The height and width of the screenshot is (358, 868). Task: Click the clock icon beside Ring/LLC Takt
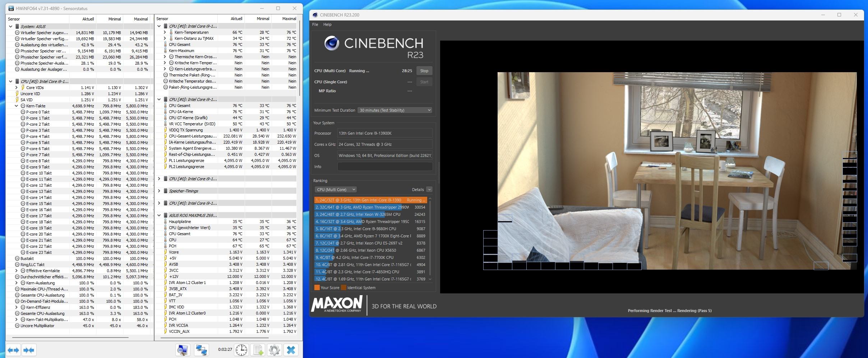tap(17, 265)
